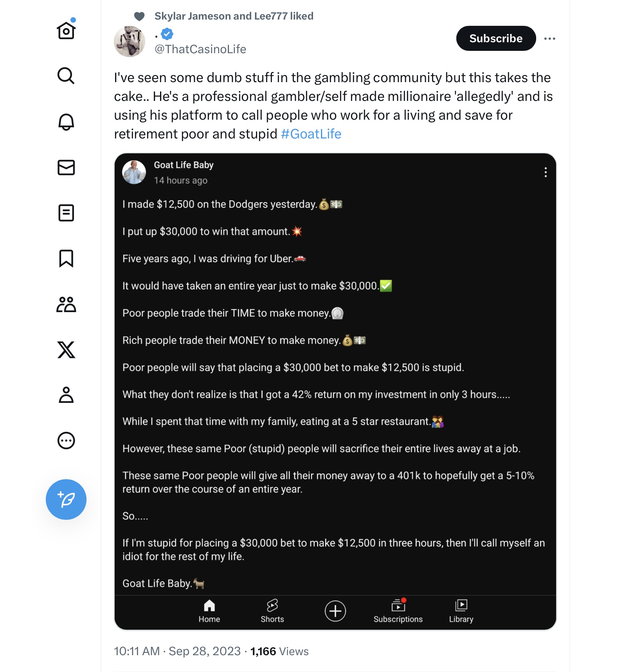Open the Home icon in the sidebar
The width and height of the screenshot is (634, 672).
pos(66,31)
